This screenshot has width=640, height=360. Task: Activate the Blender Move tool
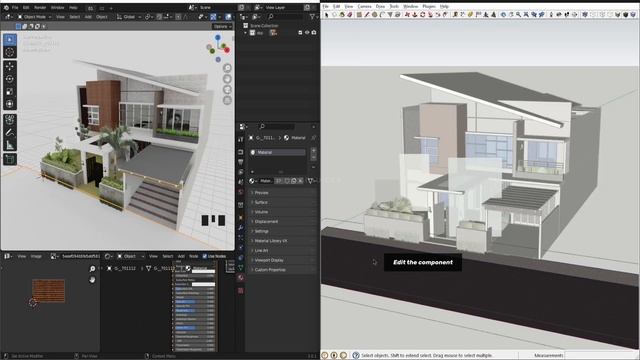pos(10,66)
